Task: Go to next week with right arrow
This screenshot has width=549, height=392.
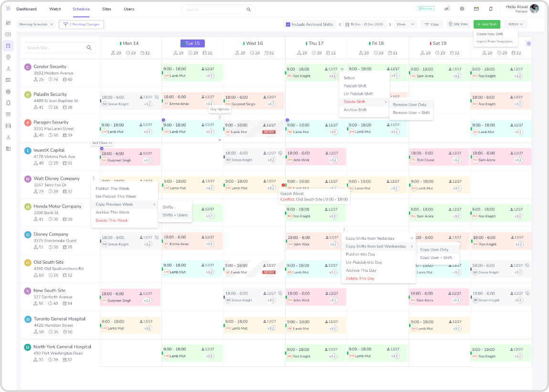Action: pyautogui.click(x=390, y=24)
